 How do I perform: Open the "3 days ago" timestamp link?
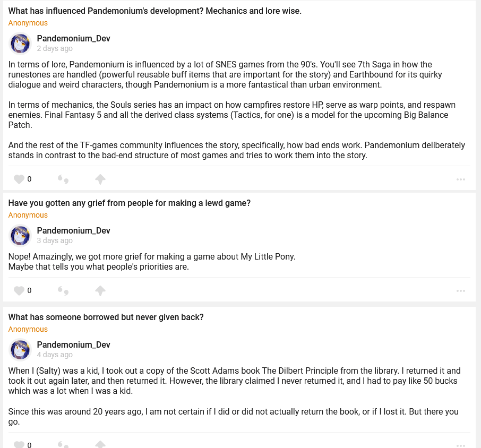tap(55, 241)
